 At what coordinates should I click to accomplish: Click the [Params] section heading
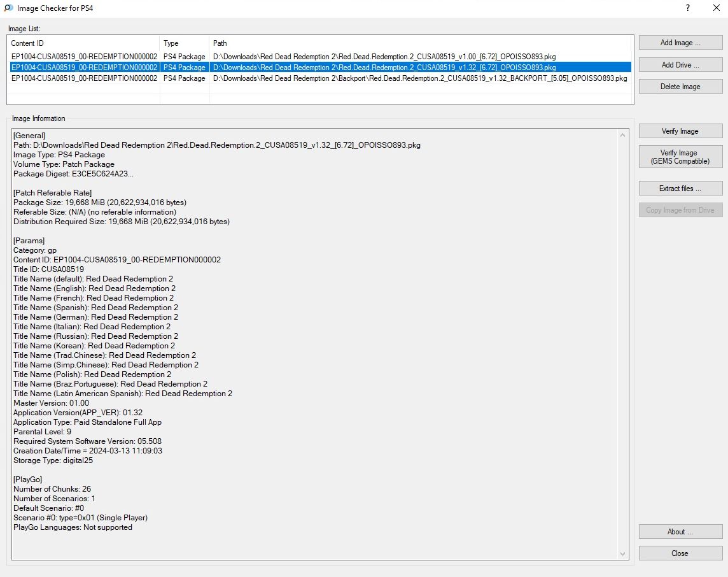pyautogui.click(x=29, y=241)
